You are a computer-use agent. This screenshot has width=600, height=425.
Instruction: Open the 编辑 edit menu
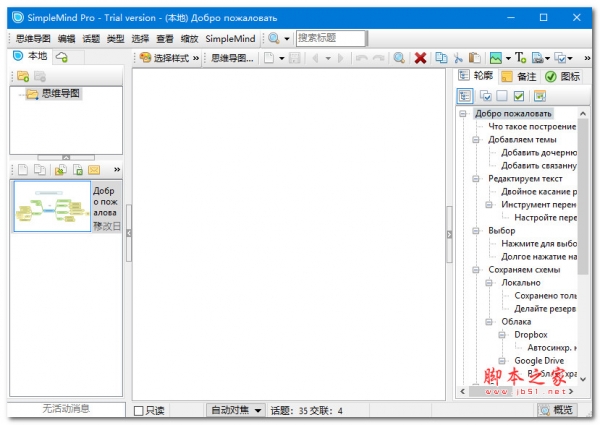coord(66,38)
